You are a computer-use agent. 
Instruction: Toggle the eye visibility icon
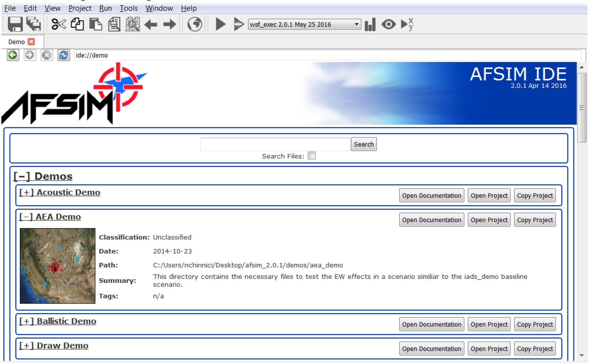(x=388, y=24)
